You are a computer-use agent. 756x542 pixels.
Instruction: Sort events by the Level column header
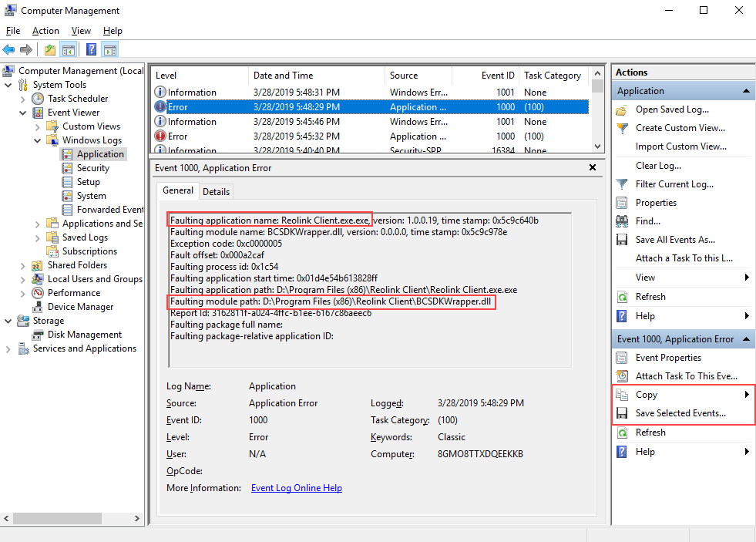pyautogui.click(x=200, y=76)
